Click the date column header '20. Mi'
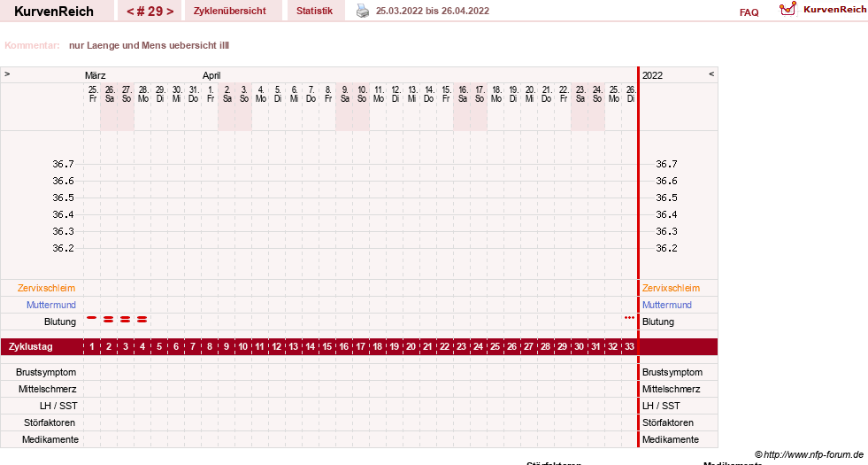The width and height of the screenshot is (868, 465). coord(530,94)
